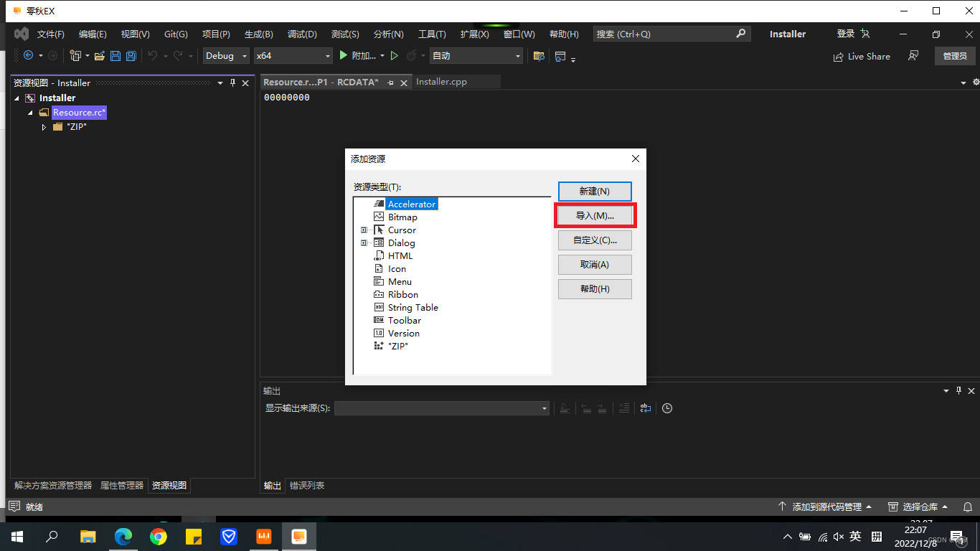Open notifications bell in status bar

967,507
